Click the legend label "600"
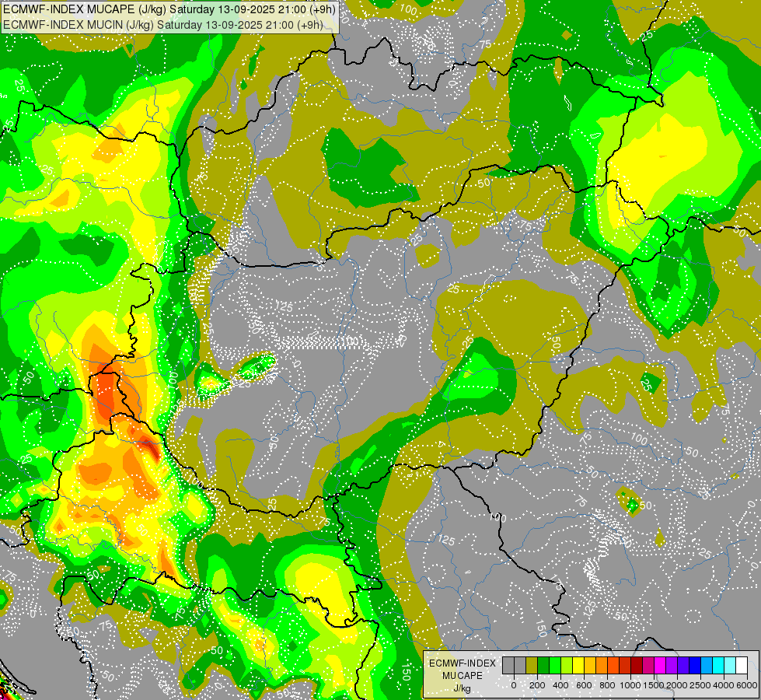This screenshot has width=761, height=700. click(x=584, y=685)
